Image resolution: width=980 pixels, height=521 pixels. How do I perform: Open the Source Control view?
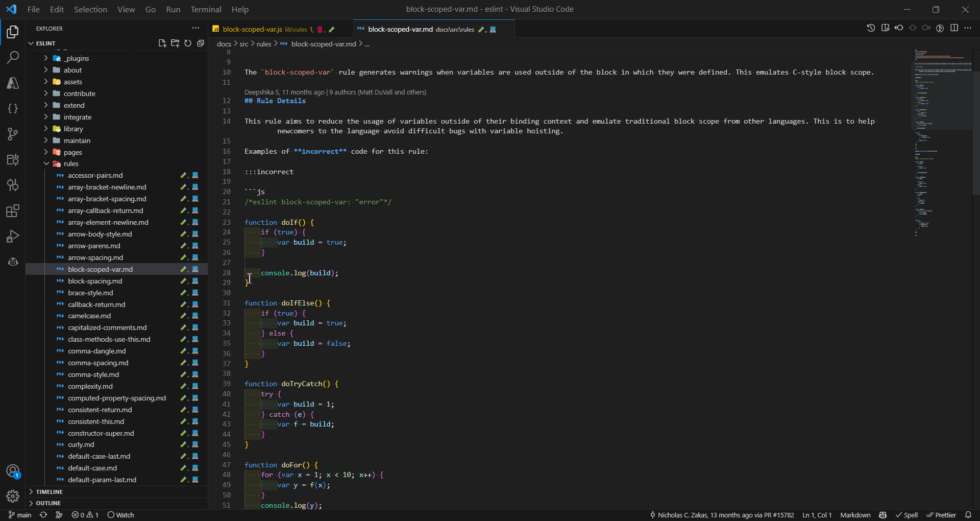[13, 134]
